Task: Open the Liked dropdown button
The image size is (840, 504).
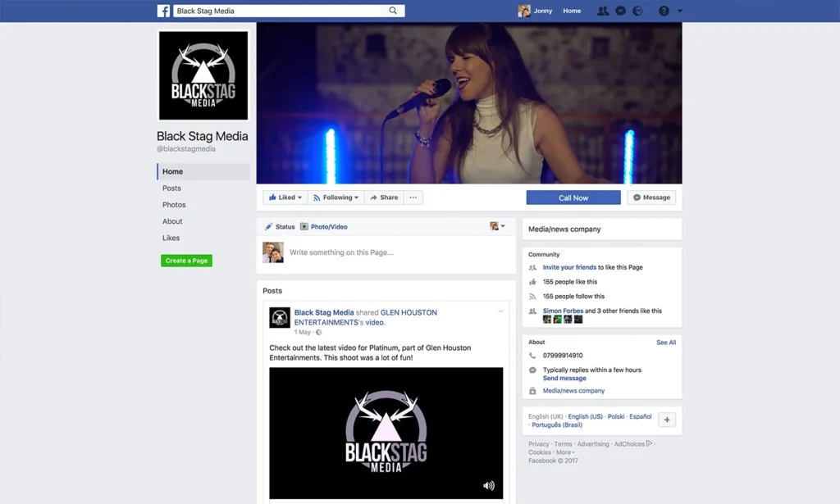Action: coord(285,198)
